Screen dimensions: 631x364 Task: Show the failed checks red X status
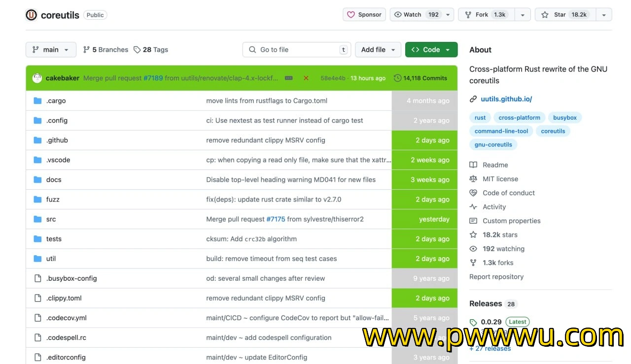click(x=306, y=78)
